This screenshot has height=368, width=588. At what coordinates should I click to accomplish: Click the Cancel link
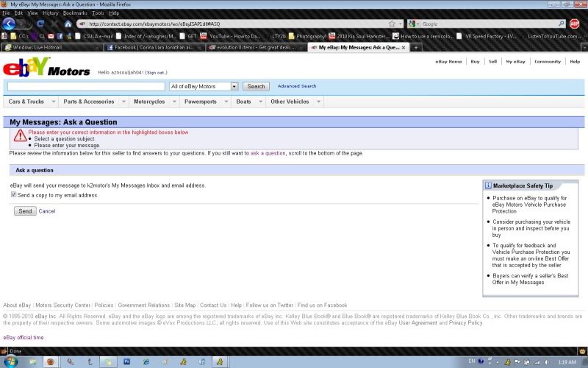[47, 211]
